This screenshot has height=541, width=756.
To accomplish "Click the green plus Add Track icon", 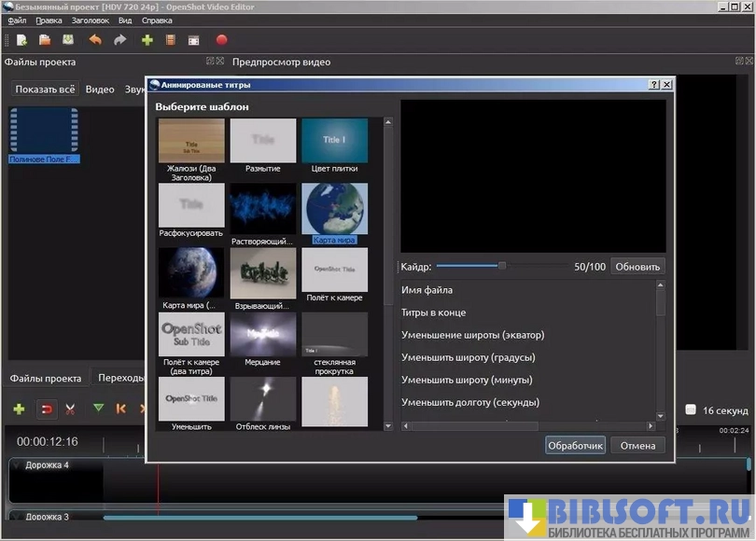I will pyautogui.click(x=19, y=409).
